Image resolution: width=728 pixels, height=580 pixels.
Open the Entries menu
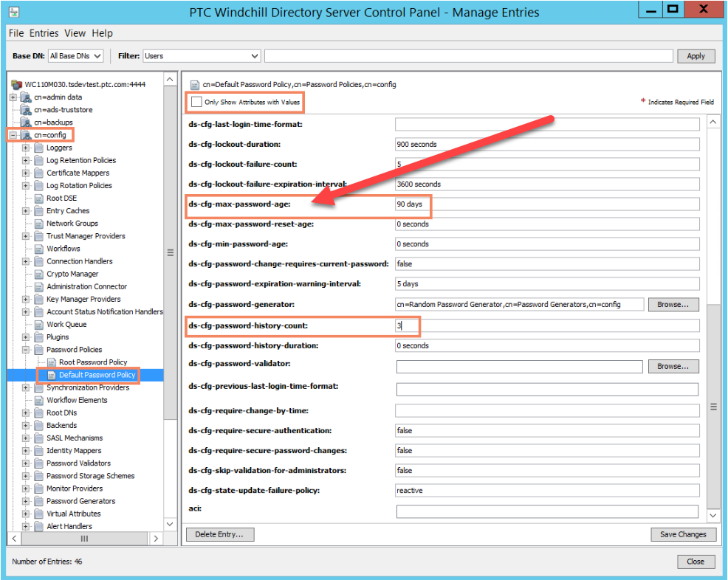click(43, 33)
